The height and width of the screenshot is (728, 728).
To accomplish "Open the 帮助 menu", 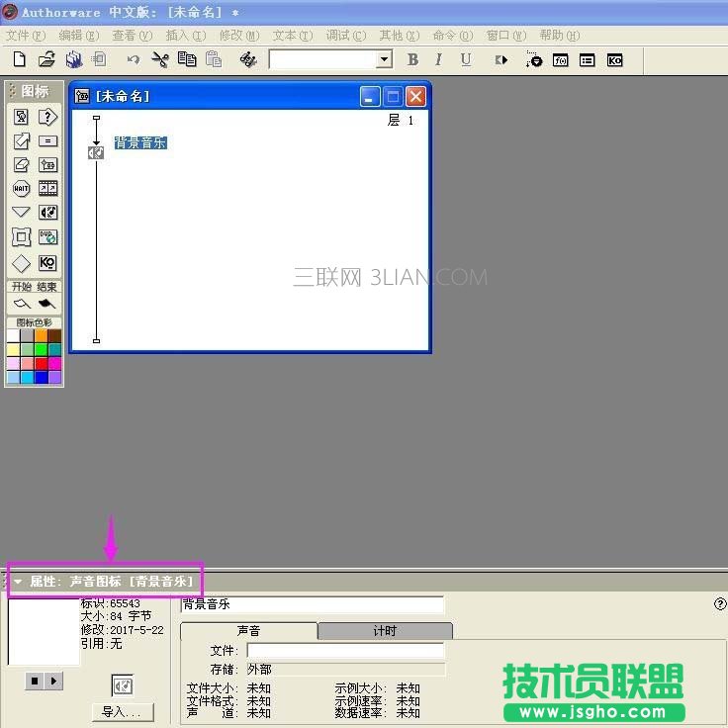I will pyautogui.click(x=560, y=36).
